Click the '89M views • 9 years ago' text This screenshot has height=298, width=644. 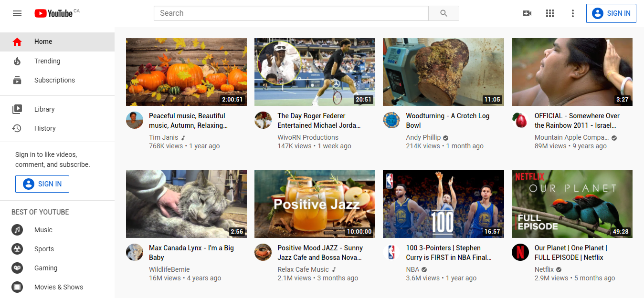[x=570, y=146]
